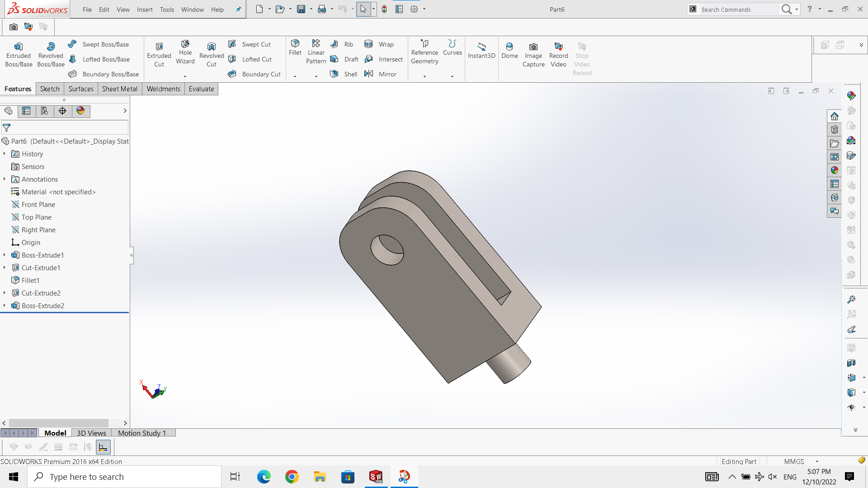Open the Reference Geometry tool
The image size is (868, 488).
coord(425,52)
